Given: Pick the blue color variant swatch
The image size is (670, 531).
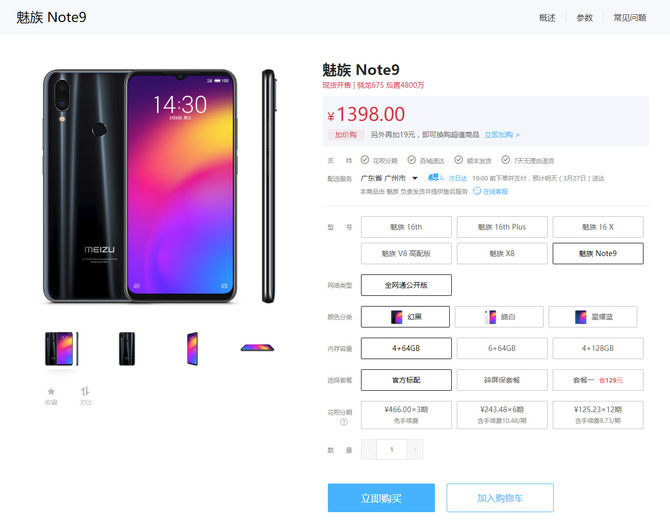Looking at the screenshot, I should click(593, 317).
